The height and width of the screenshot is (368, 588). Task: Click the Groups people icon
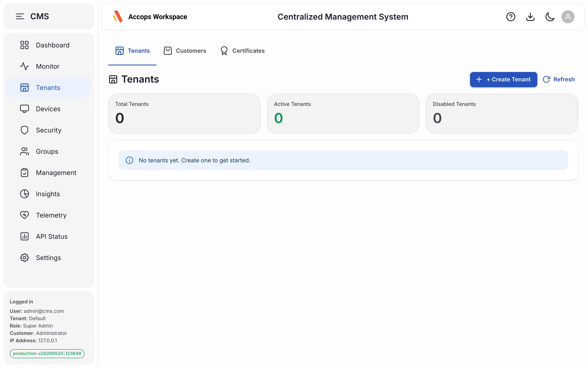point(24,151)
